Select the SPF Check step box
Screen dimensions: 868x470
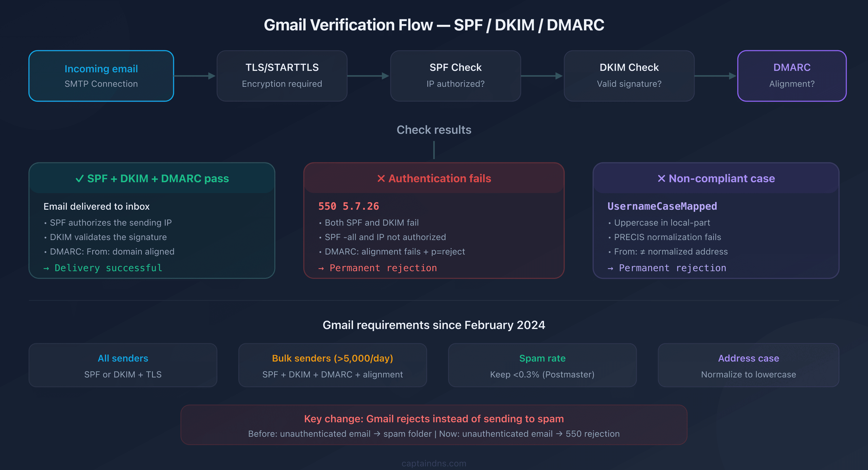455,76
